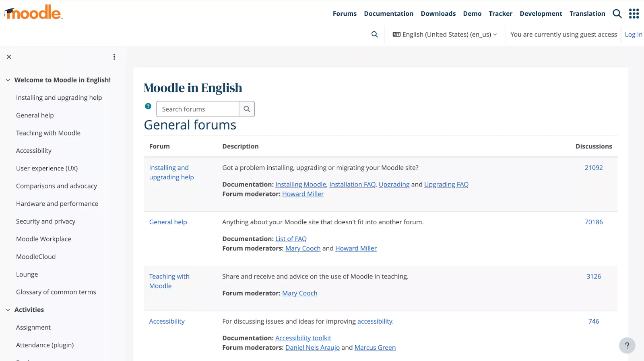This screenshot has height=361, width=644.
Task: Open the Installation FAQ link
Action: pos(352,185)
